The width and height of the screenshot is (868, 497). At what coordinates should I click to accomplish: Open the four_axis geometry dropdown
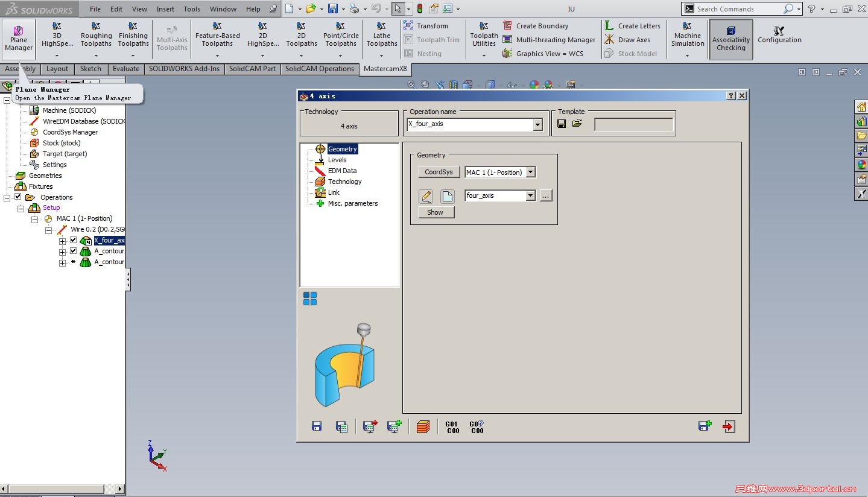click(531, 195)
